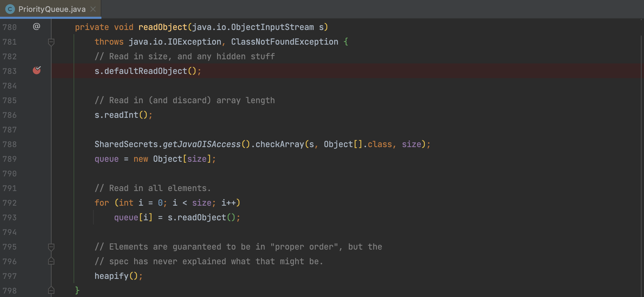The height and width of the screenshot is (297, 644).
Task: Click the queue variable on line 789
Action: point(107,159)
